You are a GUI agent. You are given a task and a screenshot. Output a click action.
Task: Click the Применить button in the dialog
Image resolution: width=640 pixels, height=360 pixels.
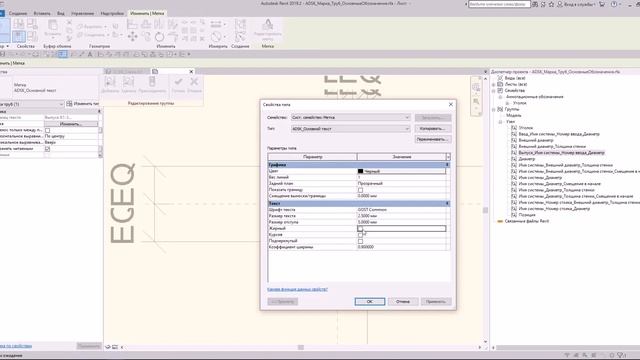pos(436,302)
